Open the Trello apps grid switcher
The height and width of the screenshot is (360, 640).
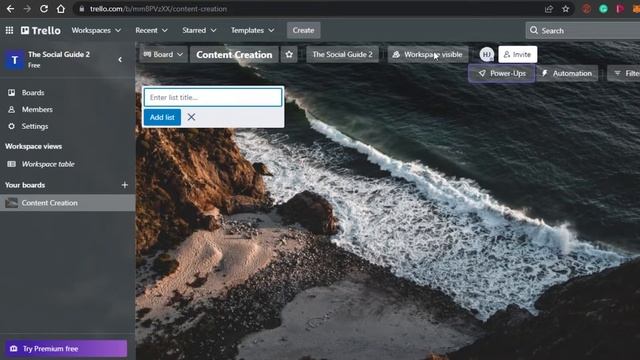coord(9,30)
